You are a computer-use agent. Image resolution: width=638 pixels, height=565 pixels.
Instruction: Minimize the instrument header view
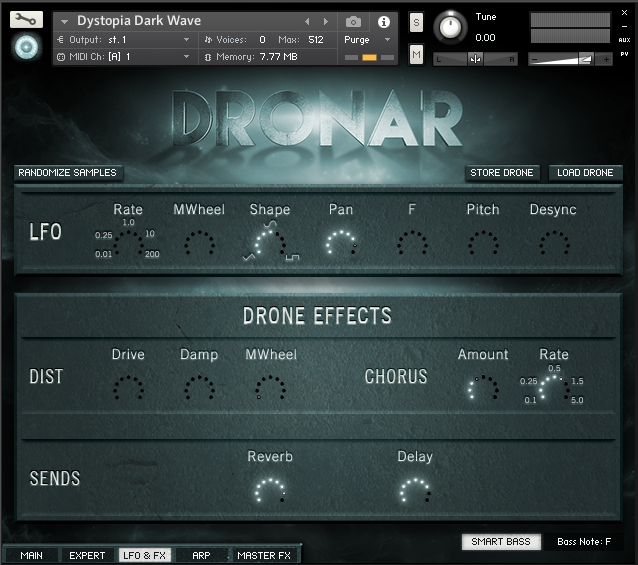pyautogui.click(x=624, y=26)
